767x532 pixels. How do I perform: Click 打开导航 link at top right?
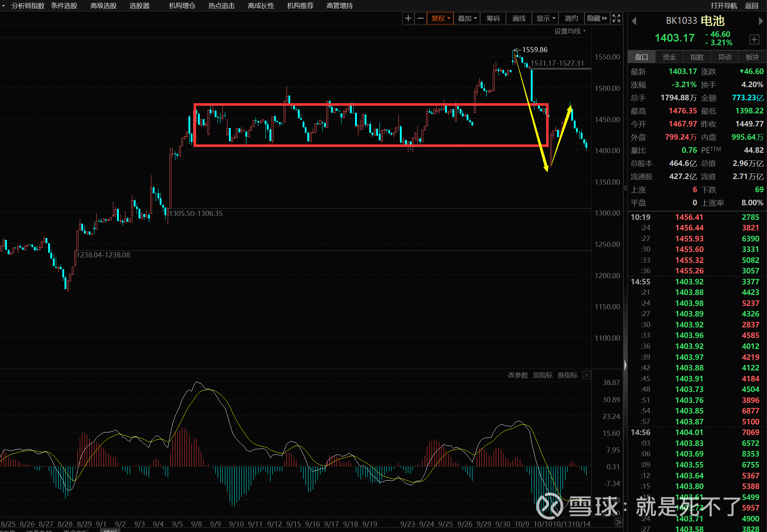[724, 6]
